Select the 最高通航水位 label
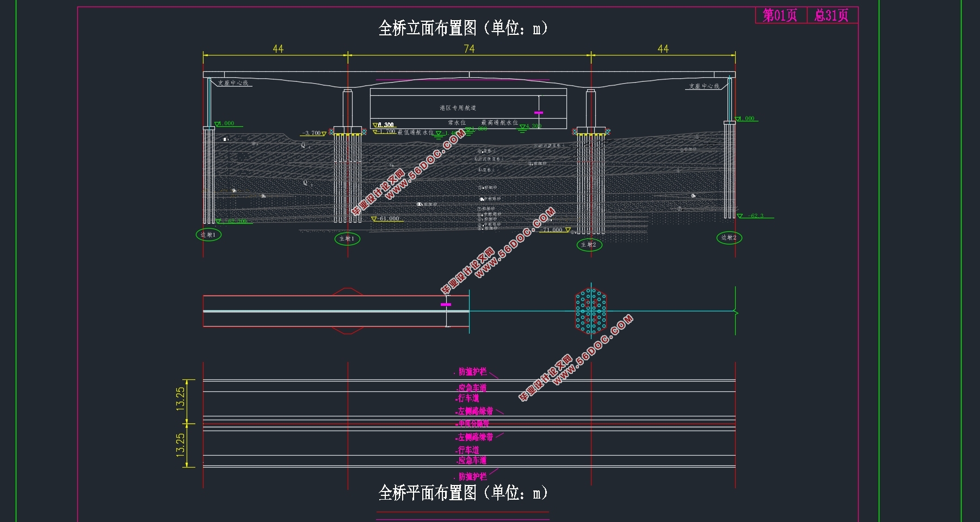Screen dimensions: 980x522 (500, 122)
